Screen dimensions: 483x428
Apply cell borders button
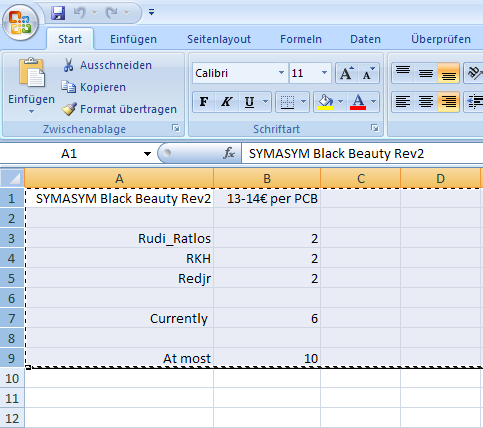[287, 102]
